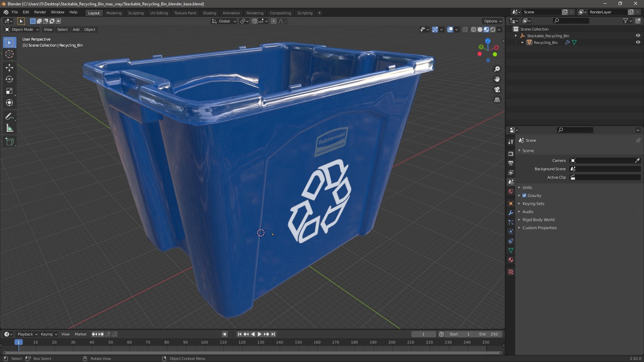Select the Select Box tool
Screen dimensions: 644x362
[9, 43]
